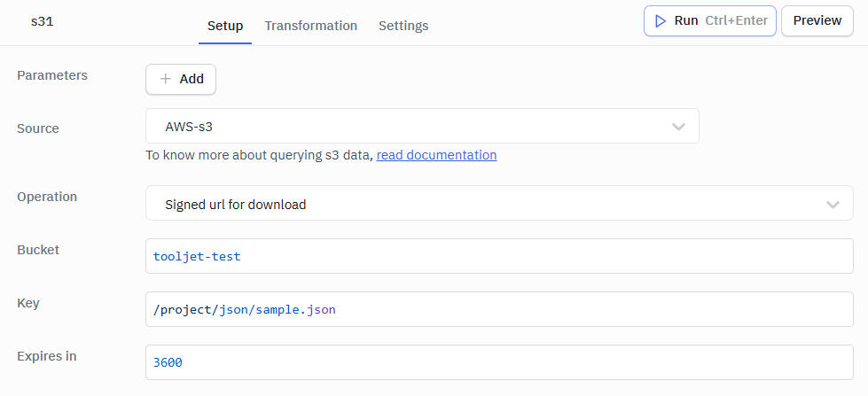Focus the Bucket field containing tooljet-test
This screenshot has width=868, height=396.
pos(498,256)
